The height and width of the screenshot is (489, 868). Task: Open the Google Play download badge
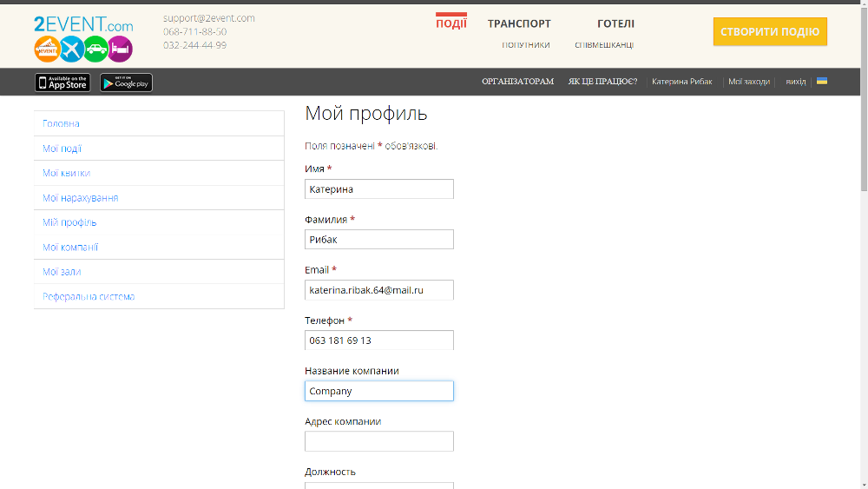tap(126, 83)
